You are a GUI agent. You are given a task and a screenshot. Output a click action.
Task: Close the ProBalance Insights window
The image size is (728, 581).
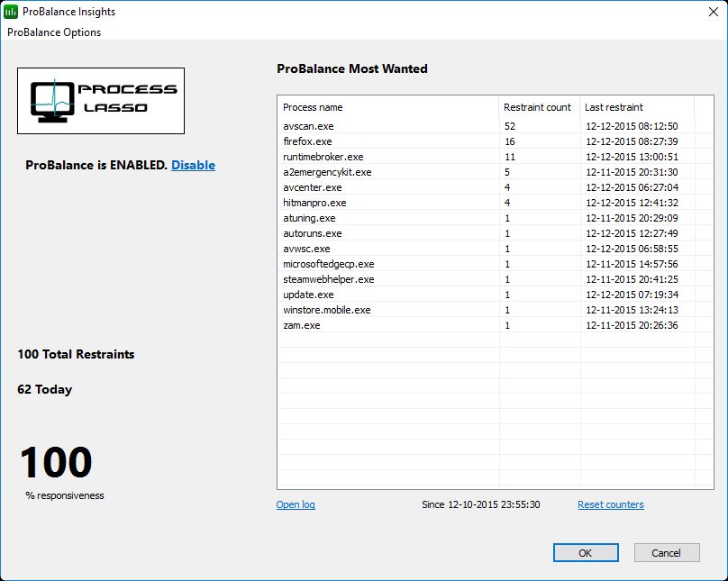tap(714, 12)
